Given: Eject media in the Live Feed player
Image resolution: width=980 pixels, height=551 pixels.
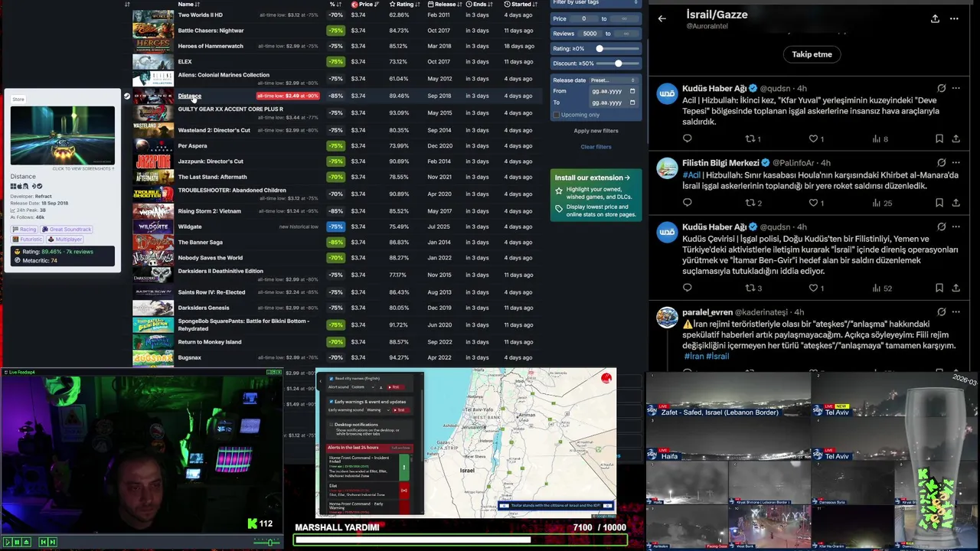Looking at the screenshot, I should (x=26, y=542).
